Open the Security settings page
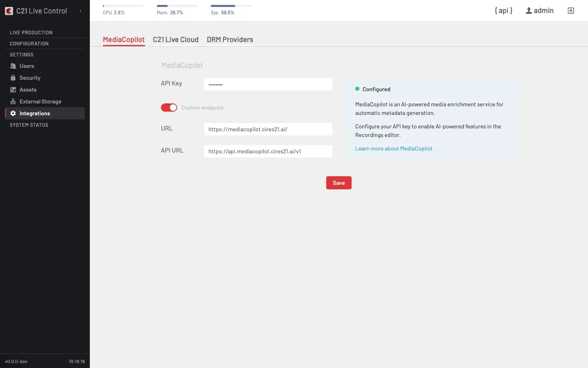This screenshot has width=588, height=368. point(45,78)
